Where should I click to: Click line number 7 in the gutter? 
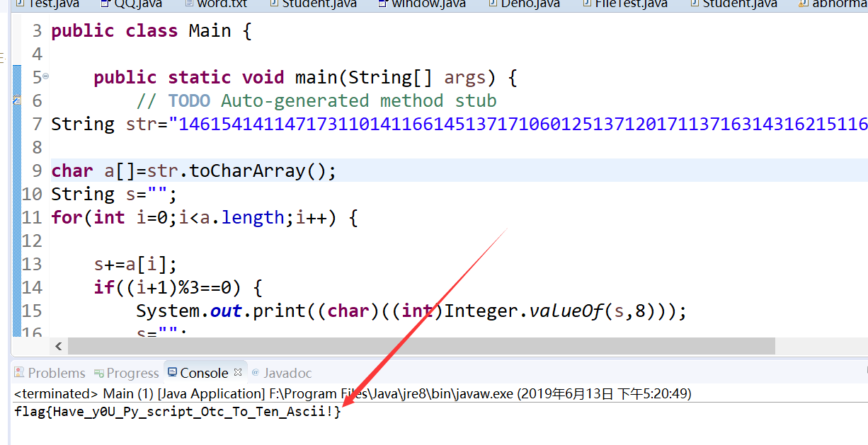[37, 125]
